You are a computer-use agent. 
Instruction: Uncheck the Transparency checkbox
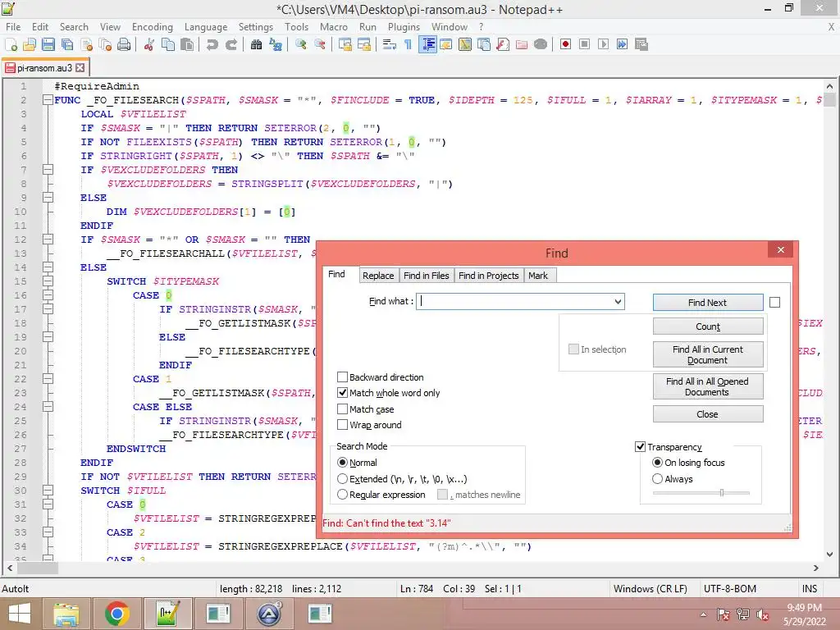pyautogui.click(x=640, y=446)
